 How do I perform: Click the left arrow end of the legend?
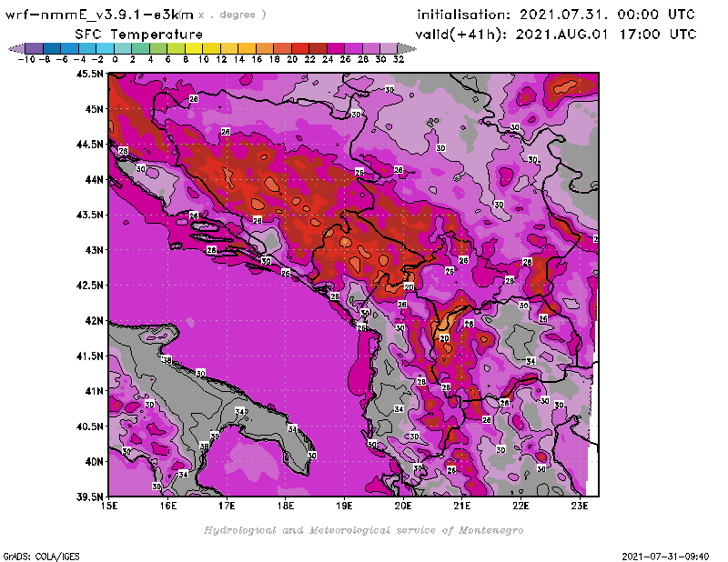coord(16,48)
